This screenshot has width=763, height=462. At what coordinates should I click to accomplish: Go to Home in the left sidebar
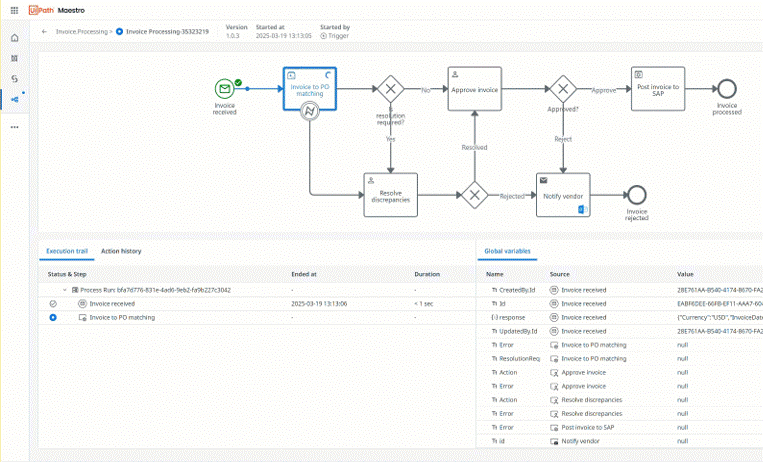[x=14, y=38]
